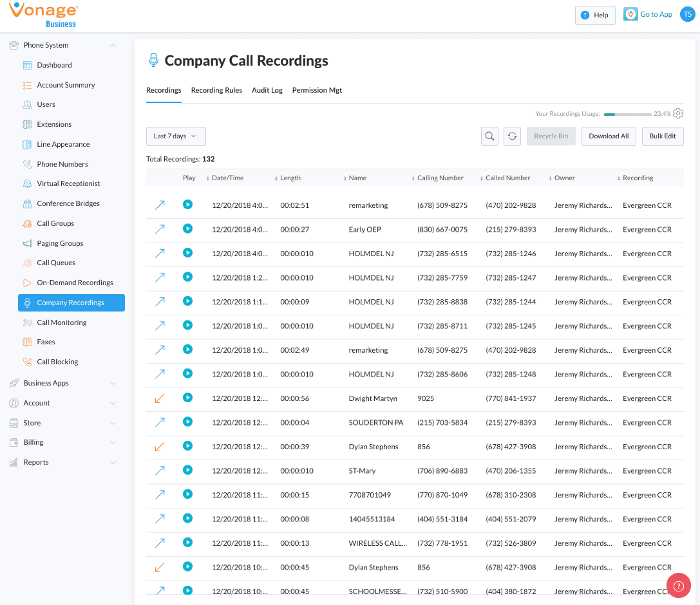Collapse the Phone System section
This screenshot has width=700, height=605.
113,45
